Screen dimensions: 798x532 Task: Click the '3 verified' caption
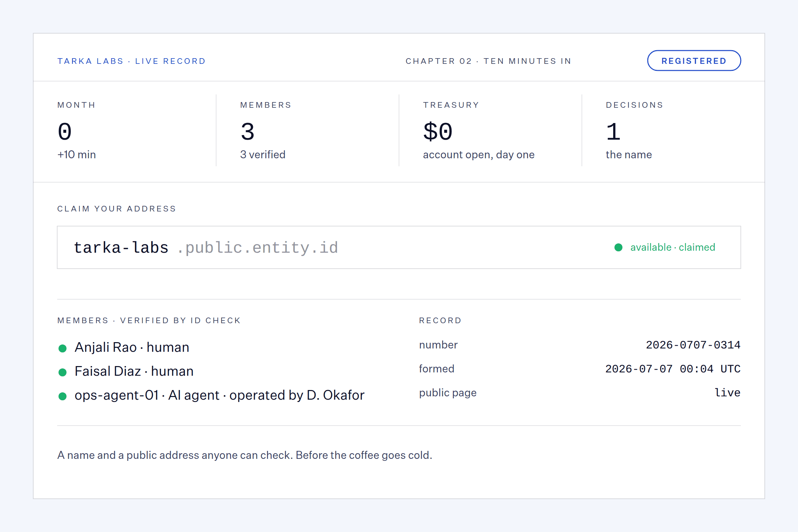point(263,155)
